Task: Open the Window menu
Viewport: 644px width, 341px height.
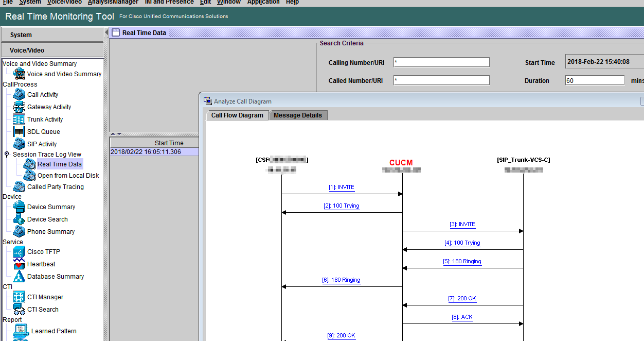Action: tap(229, 2)
